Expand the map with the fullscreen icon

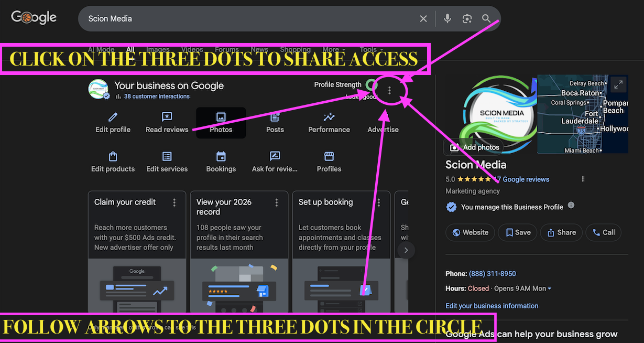click(x=618, y=84)
